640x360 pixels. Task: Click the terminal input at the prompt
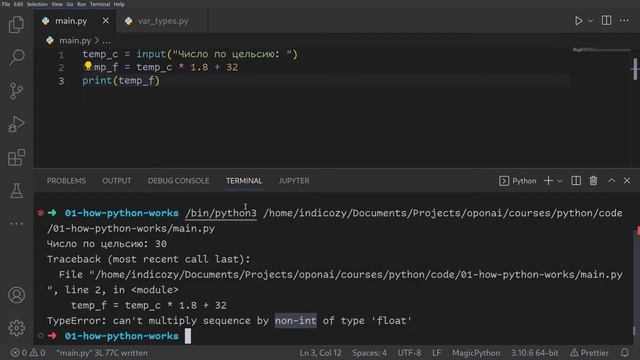coord(188,336)
